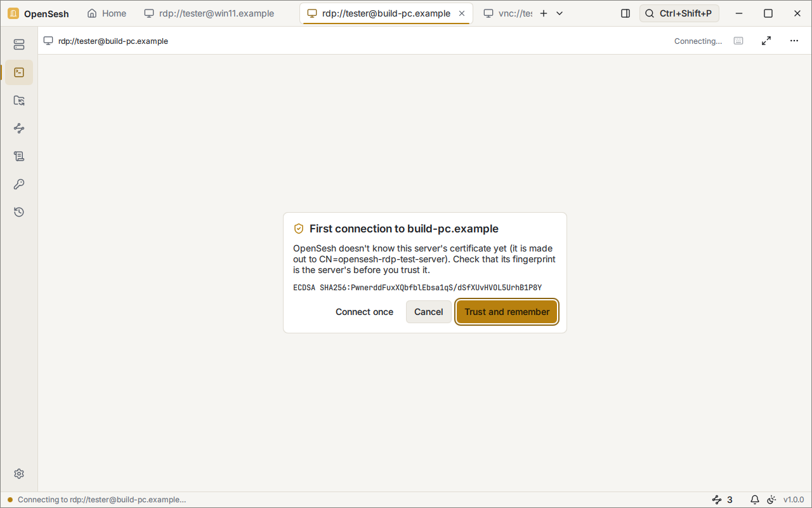
Task: Click the tunnels count in status bar
Action: tap(723, 500)
